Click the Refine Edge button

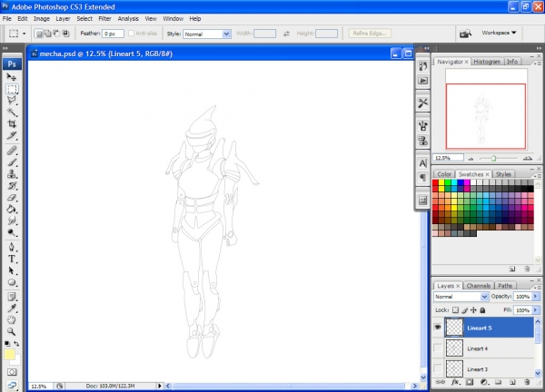[x=370, y=34]
